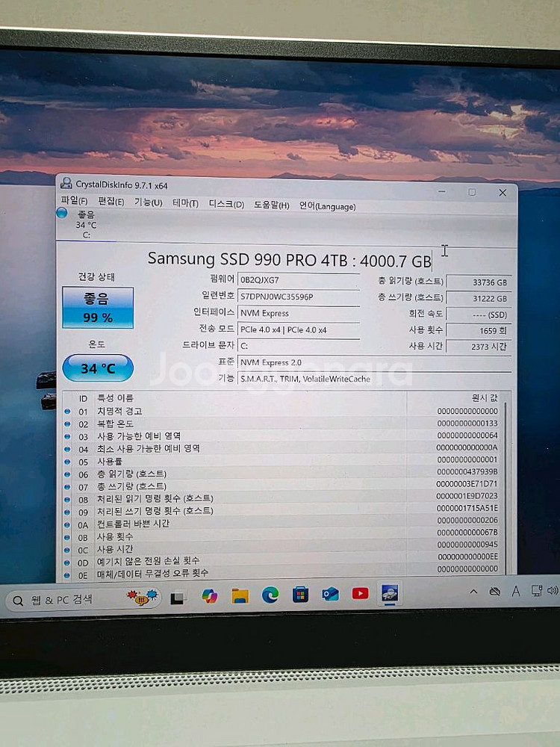Open YouTube from the taskbar

pyautogui.click(x=361, y=593)
